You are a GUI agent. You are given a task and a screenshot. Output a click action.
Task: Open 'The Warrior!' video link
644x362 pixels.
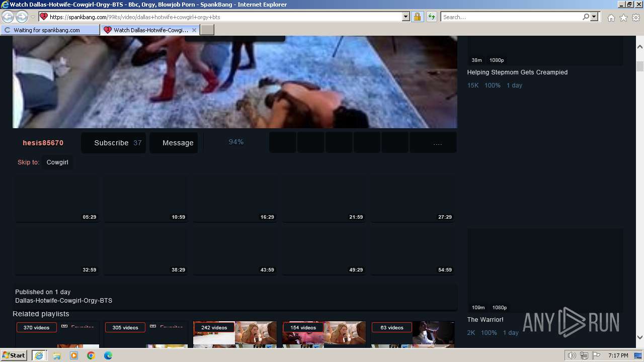point(485,320)
